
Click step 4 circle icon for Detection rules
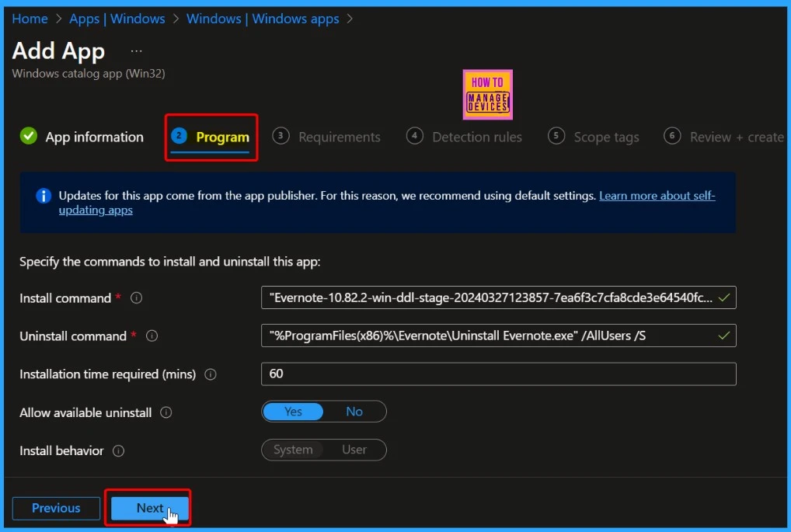point(415,136)
